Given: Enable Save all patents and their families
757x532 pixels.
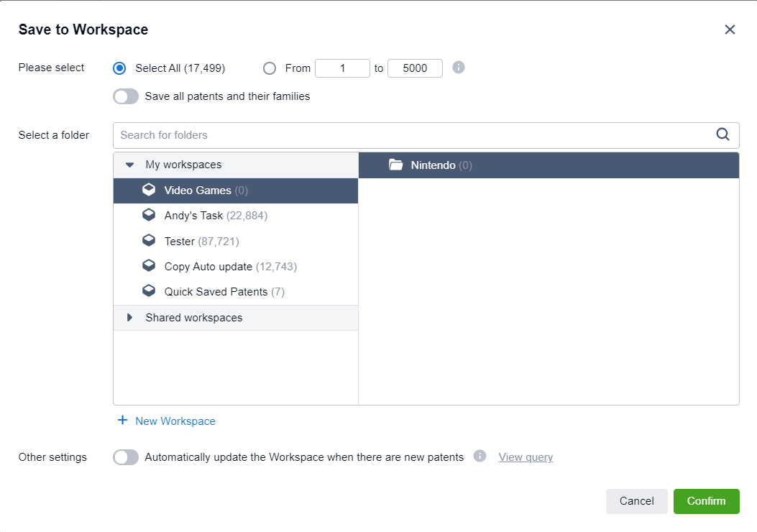Looking at the screenshot, I should click(x=126, y=96).
